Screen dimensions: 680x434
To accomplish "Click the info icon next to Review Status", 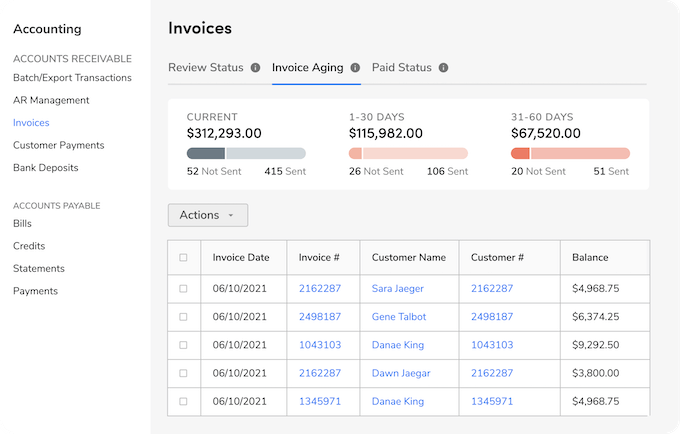I will tap(255, 68).
